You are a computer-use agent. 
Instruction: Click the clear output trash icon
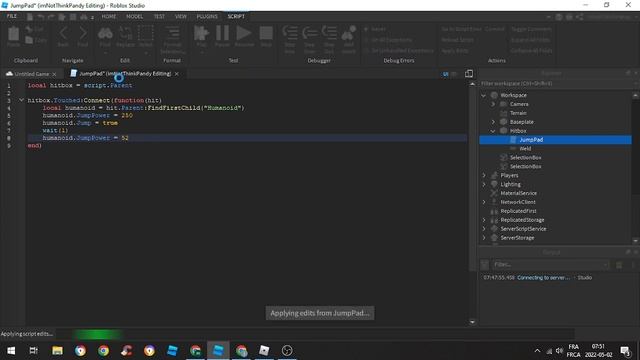click(619, 265)
